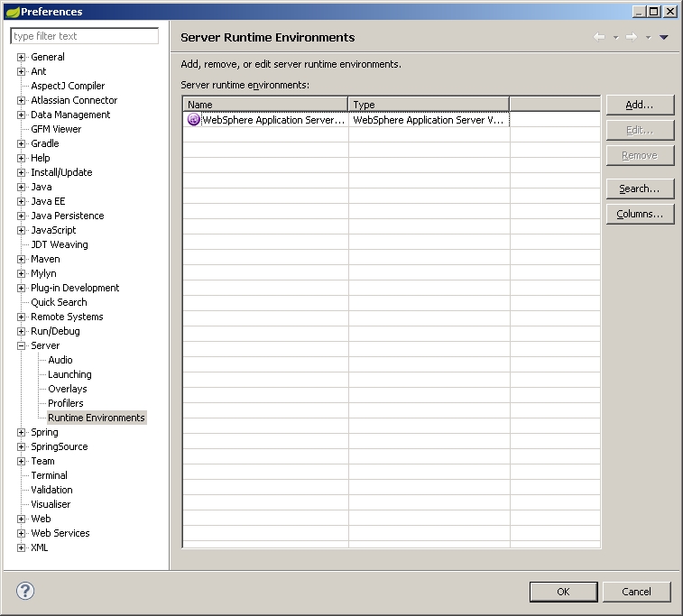Image resolution: width=683 pixels, height=616 pixels.
Task: Select JDT Weaving preference page
Action: [60, 244]
